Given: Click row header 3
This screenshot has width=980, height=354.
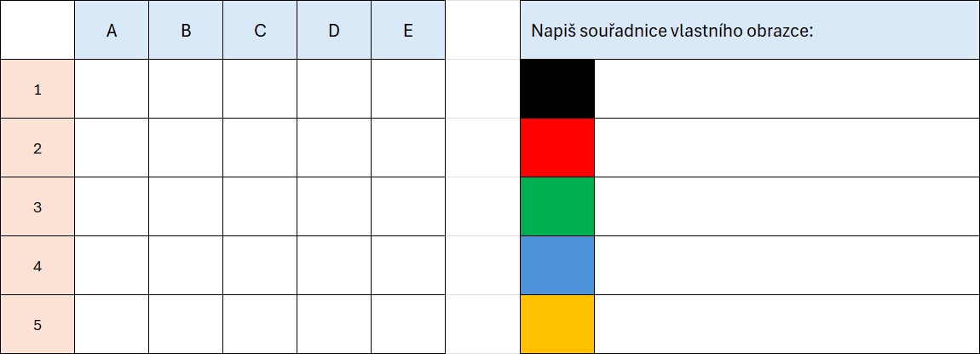Looking at the screenshot, I should (x=37, y=206).
